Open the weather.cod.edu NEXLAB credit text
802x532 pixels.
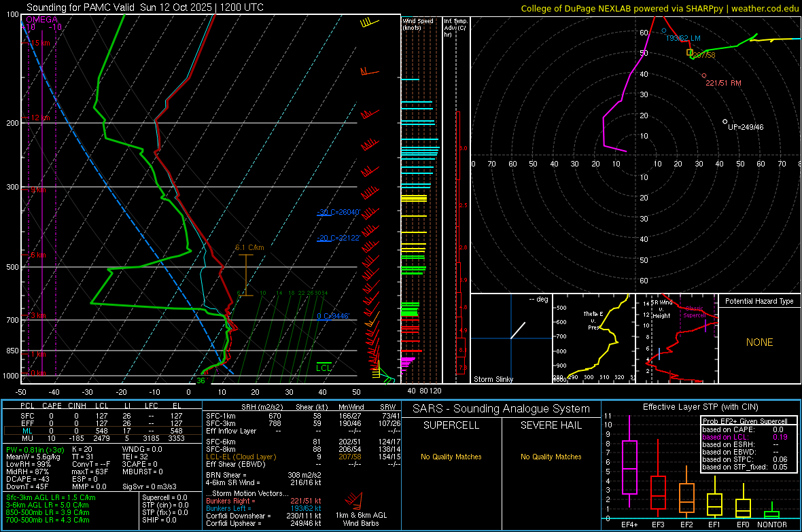[659, 8]
